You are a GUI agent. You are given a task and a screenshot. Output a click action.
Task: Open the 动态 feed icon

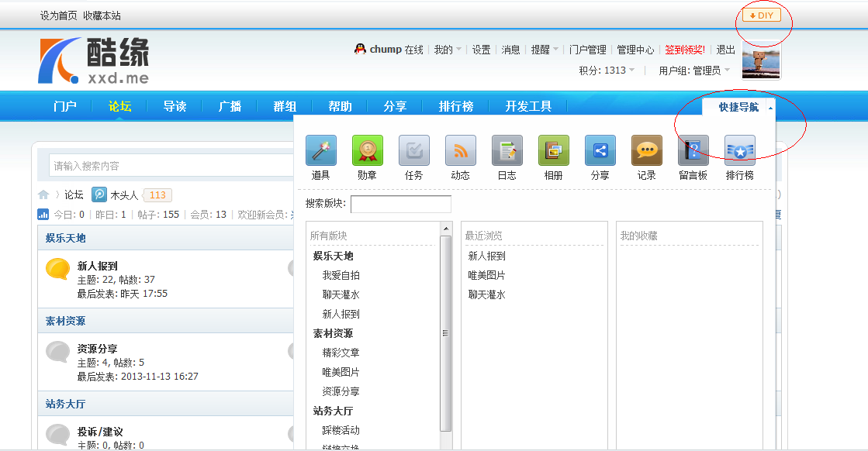(461, 150)
